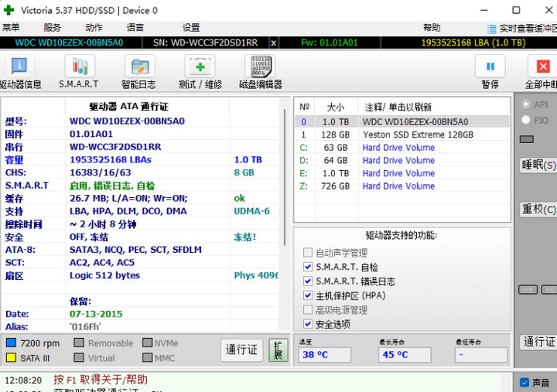This screenshot has width=557, height=392.
Task: Open the 驱动器信息 drive info icon
Action: click(x=19, y=66)
